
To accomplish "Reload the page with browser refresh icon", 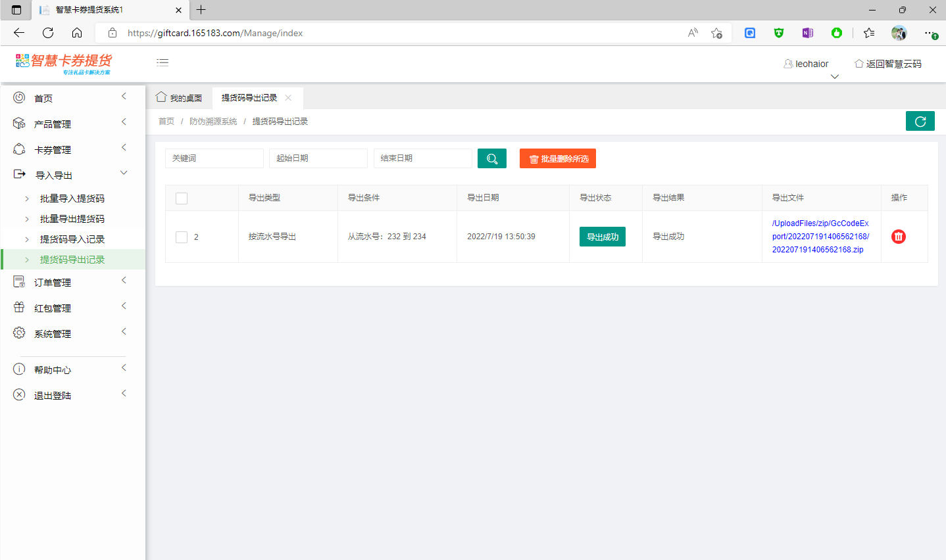I will (48, 33).
